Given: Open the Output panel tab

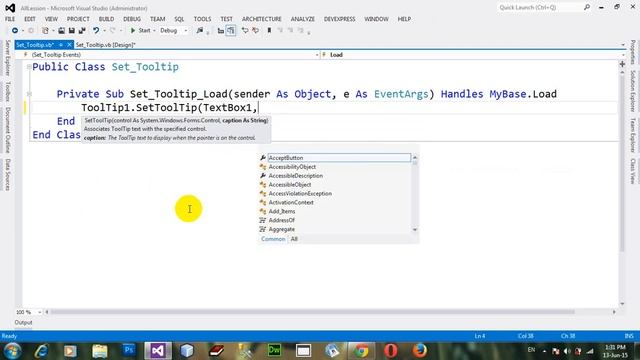Looking at the screenshot, I should pos(23,322).
